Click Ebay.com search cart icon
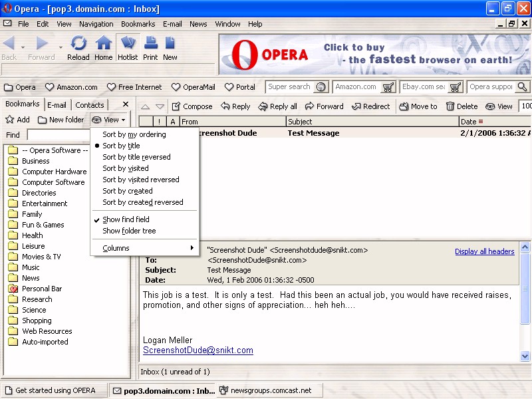The width and height of the screenshot is (532, 399). (455, 87)
